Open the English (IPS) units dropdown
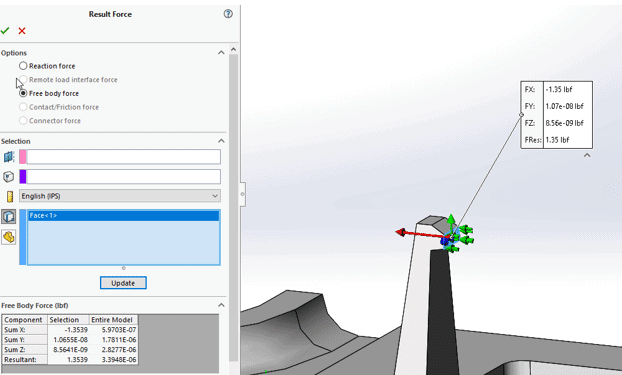 120,196
